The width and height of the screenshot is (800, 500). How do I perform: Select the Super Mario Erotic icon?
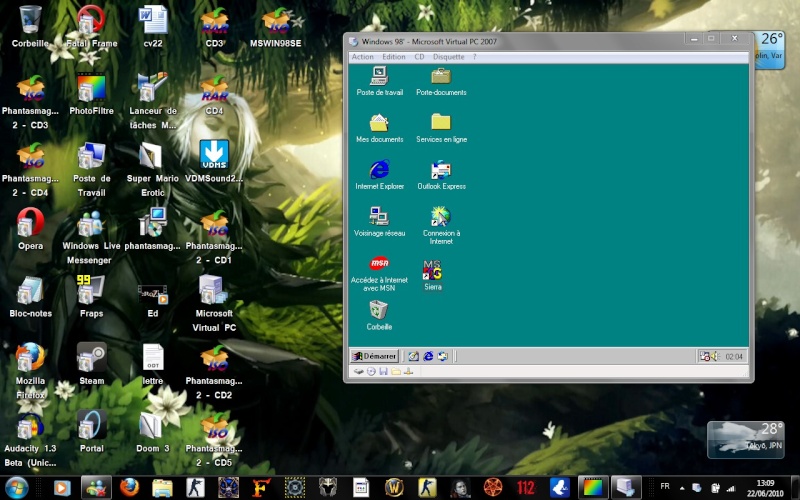(x=153, y=169)
